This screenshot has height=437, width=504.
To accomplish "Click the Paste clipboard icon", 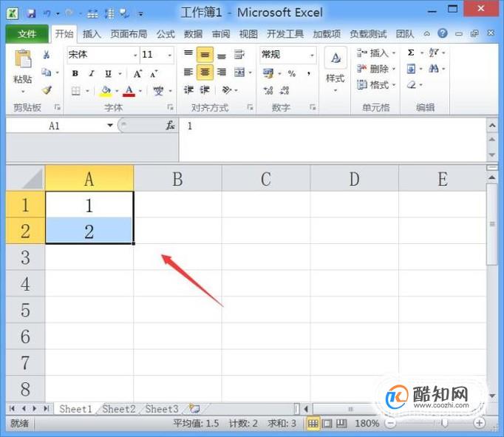I will (x=23, y=59).
